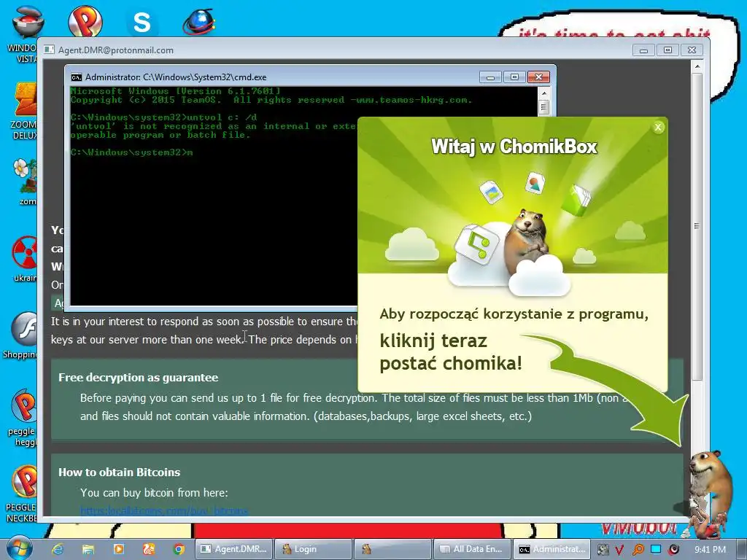Click the blue monitor tray icon
Image resolution: width=747 pixels, height=560 pixels.
656,549
